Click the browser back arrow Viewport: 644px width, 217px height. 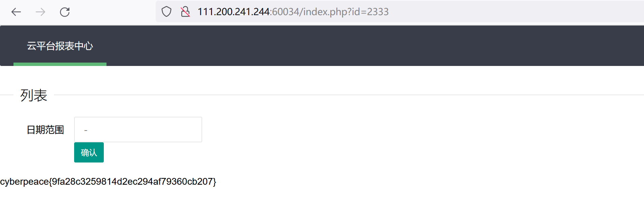pyautogui.click(x=16, y=12)
